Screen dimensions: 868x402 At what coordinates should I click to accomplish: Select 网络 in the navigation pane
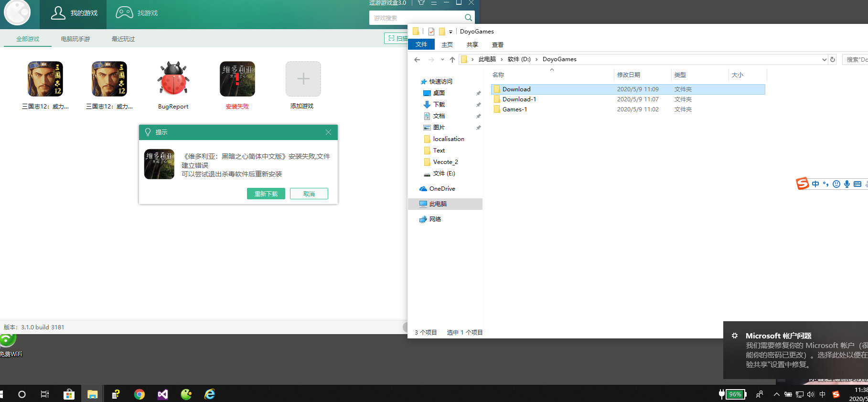point(430,219)
